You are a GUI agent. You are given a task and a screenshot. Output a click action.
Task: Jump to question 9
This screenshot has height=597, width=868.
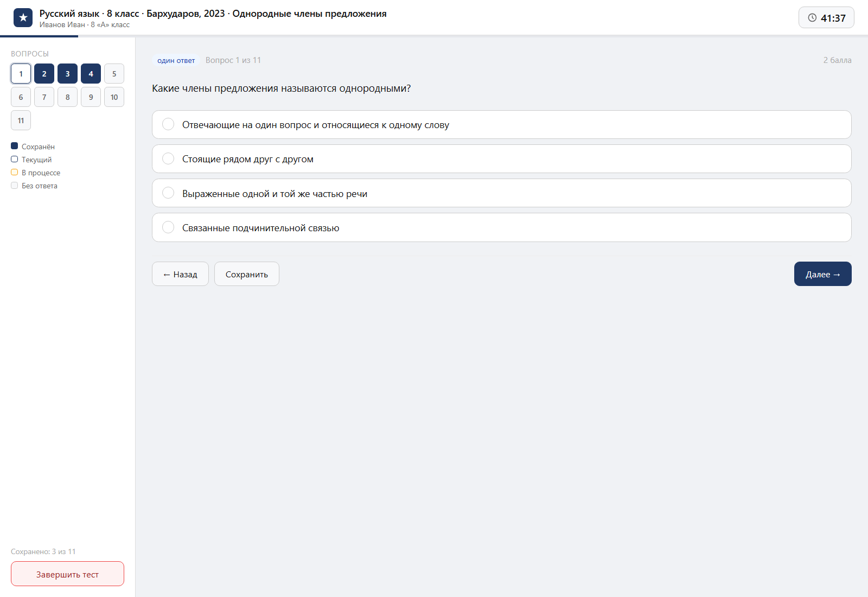click(91, 97)
